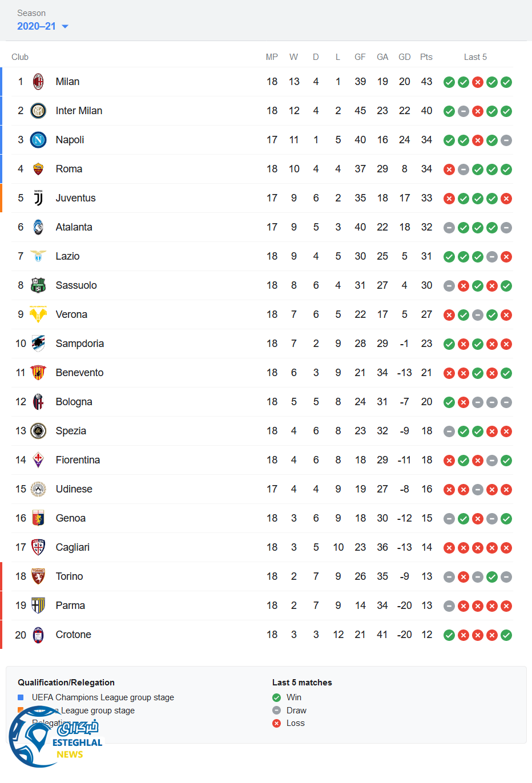Click the Sampdoria crest icon
This screenshot has width=532, height=783.
(x=38, y=344)
